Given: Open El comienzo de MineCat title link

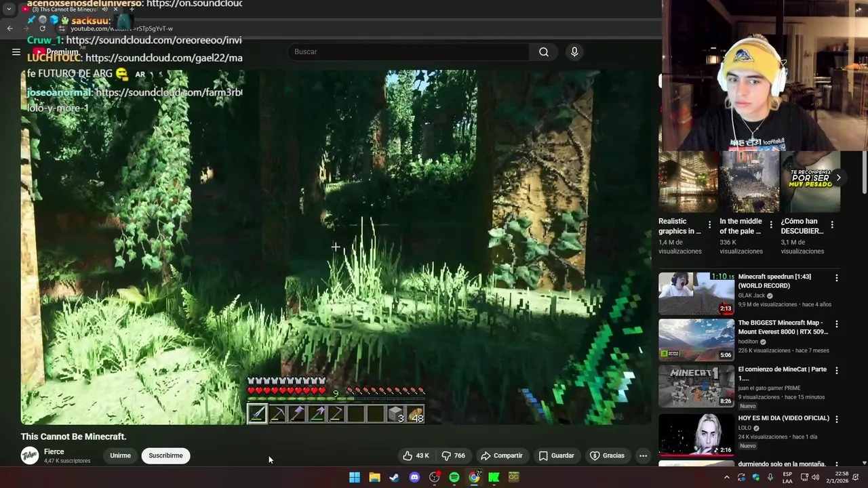Looking at the screenshot, I should click(x=783, y=373).
